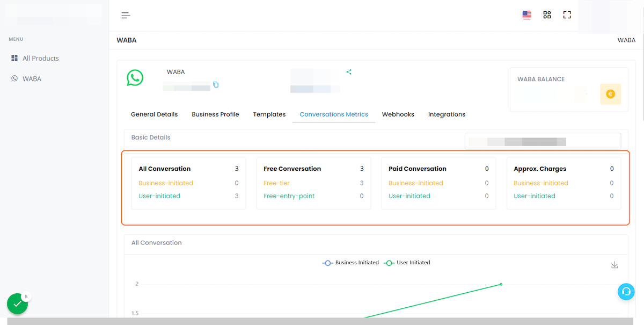Click User-initiated in All Conversation card
Image resolution: width=644 pixels, height=325 pixels.
click(159, 196)
